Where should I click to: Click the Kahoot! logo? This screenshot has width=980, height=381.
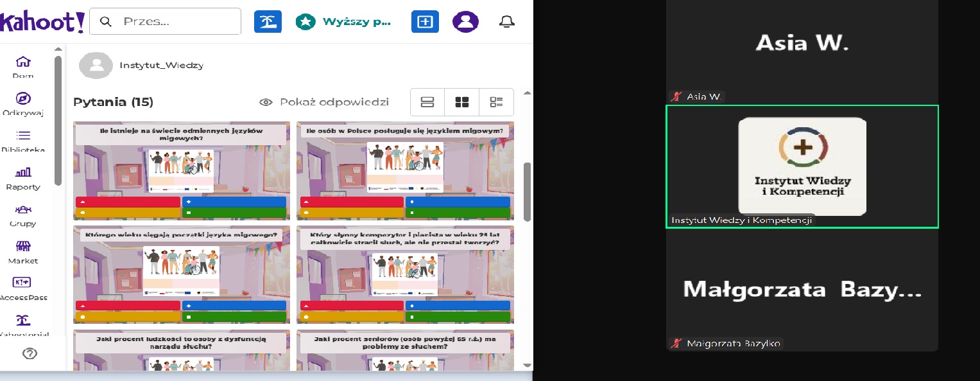42,22
